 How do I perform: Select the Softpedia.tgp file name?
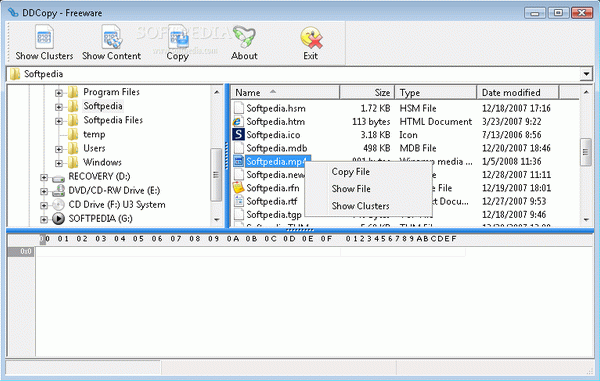[x=274, y=215]
